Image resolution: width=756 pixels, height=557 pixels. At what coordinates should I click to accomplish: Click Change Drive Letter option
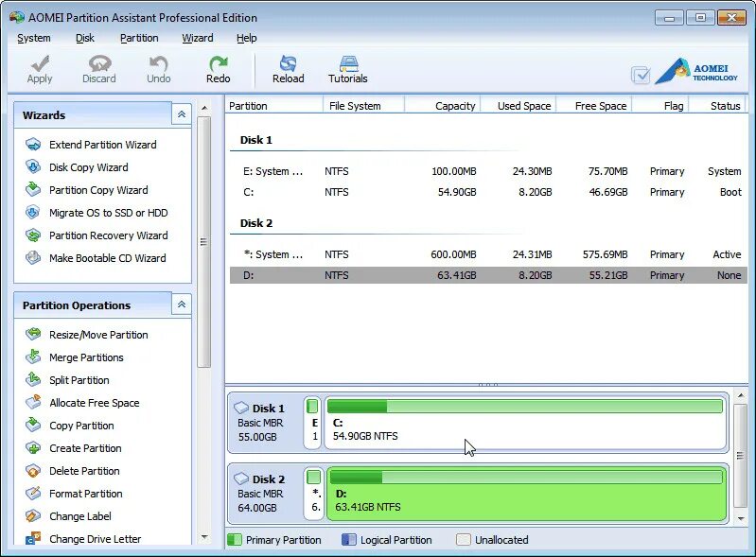pos(95,539)
